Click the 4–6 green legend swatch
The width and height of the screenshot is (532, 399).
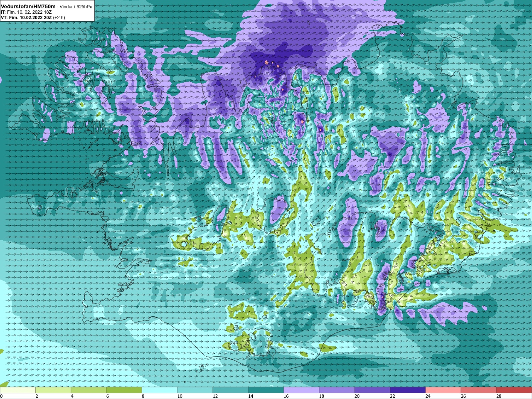[x=89, y=390]
